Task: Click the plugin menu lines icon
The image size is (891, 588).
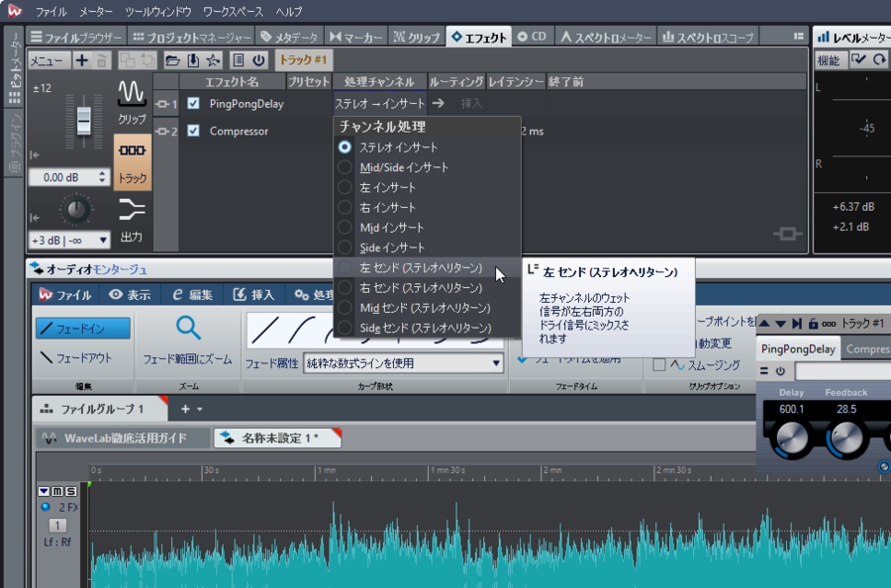Action: (764, 371)
